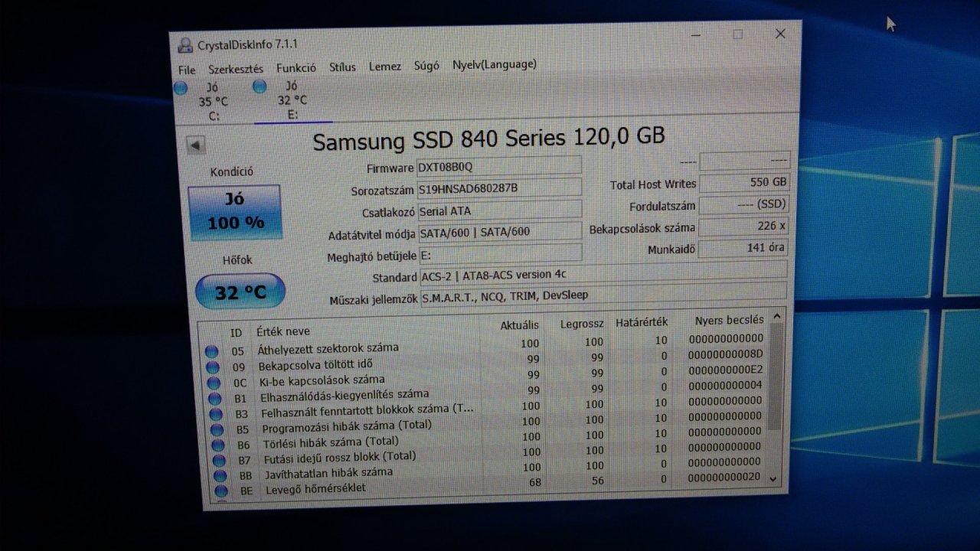Select row Programozási hibák száma (Total)
Image resolution: width=980 pixels, height=551 pixels.
(488, 423)
